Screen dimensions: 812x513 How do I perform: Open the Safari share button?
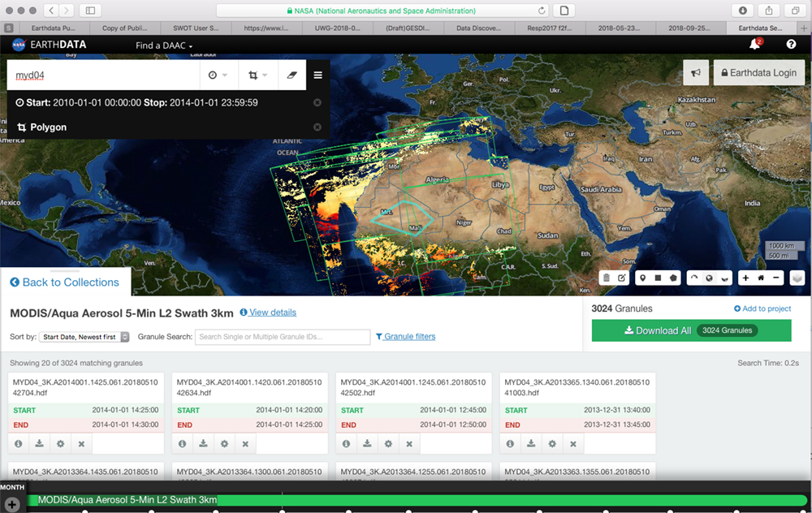click(769, 11)
